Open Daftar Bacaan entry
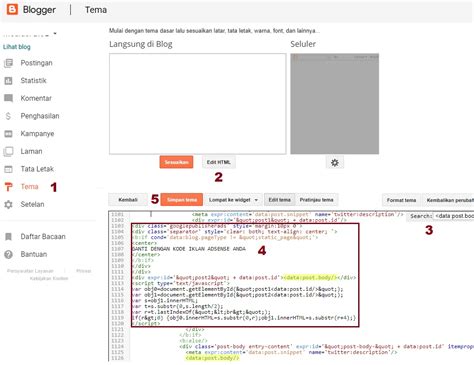474x365 pixels. [43, 237]
